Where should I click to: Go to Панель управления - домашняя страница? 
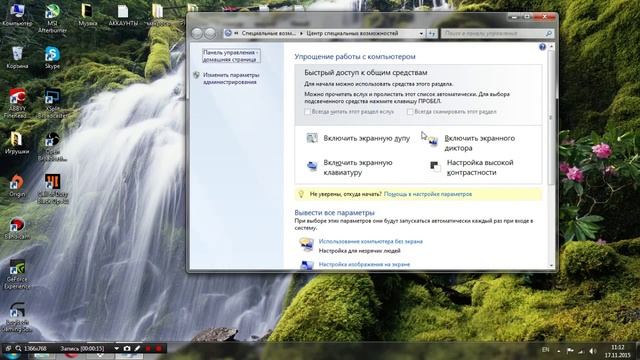pos(231,56)
